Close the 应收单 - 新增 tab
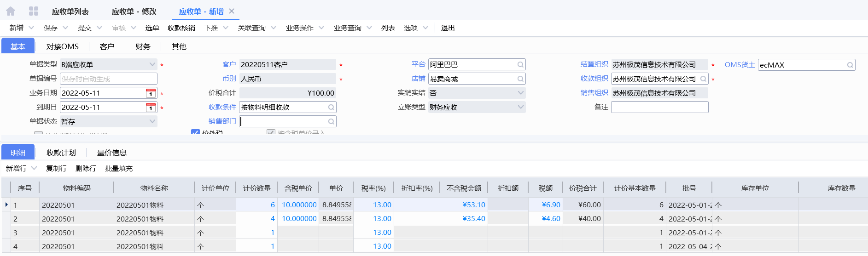Image resolution: width=868 pixels, height=256 pixels. pyautogui.click(x=232, y=11)
